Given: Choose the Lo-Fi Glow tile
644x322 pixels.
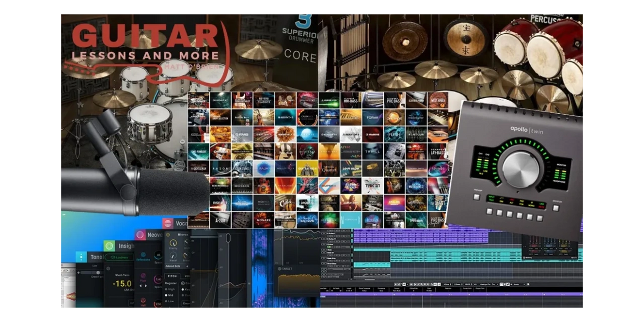Looking at the screenshot, I should tap(352, 168).
